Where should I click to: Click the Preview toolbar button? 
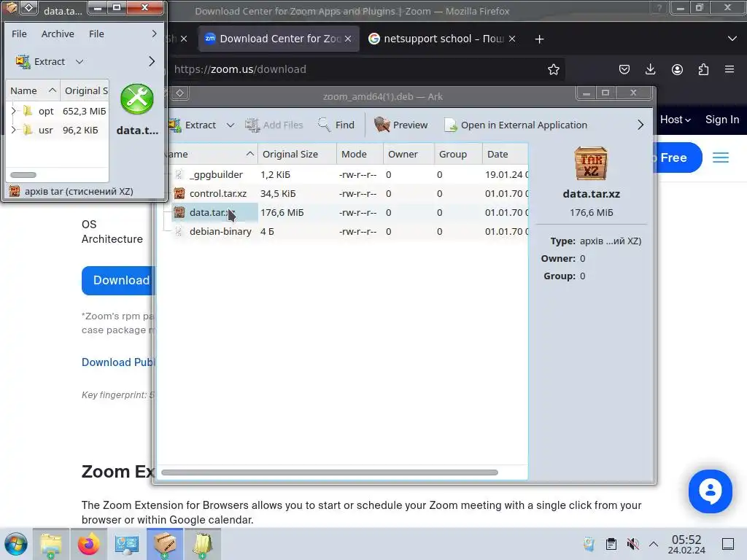click(x=400, y=125)
